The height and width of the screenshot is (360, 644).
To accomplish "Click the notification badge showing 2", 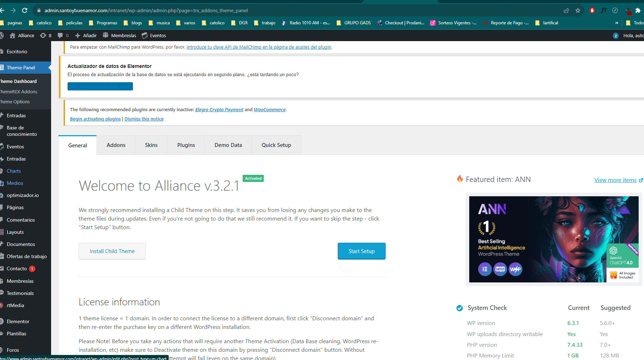I will pyautogui.click(x=616, y=35).
